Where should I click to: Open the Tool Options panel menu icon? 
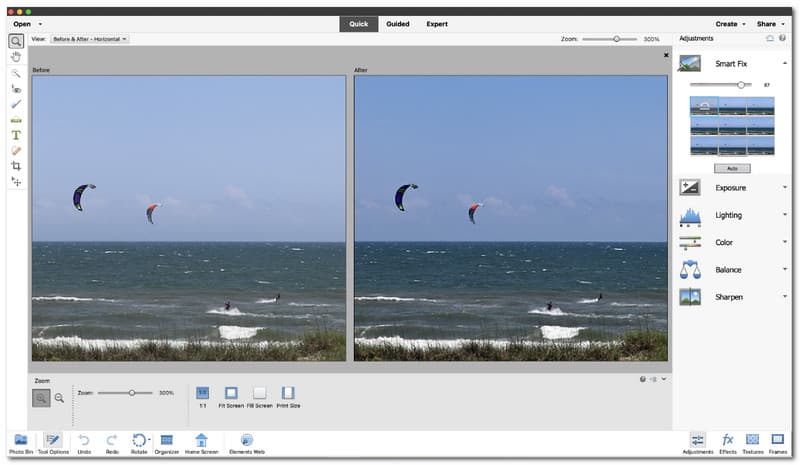(653, 379)
